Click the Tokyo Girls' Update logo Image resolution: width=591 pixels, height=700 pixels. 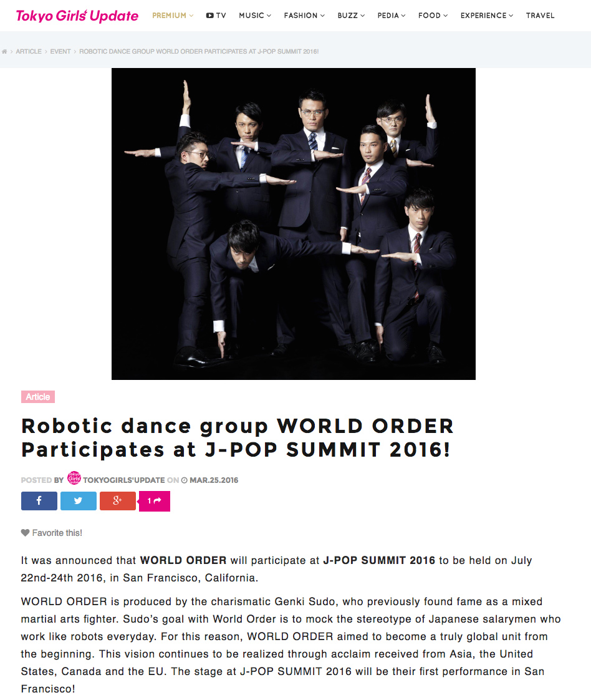(77, 16)
